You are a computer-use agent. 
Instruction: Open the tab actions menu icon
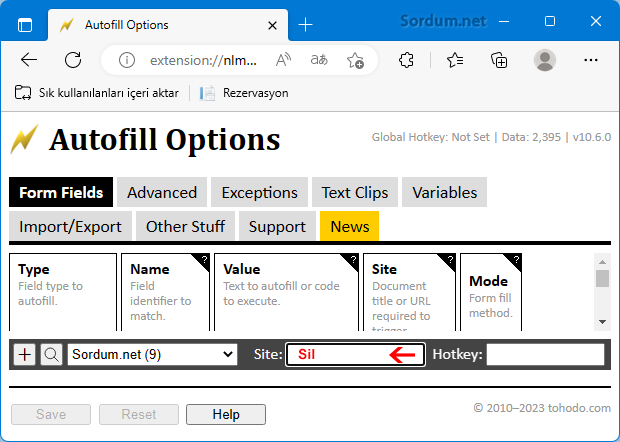coord(25,25)
